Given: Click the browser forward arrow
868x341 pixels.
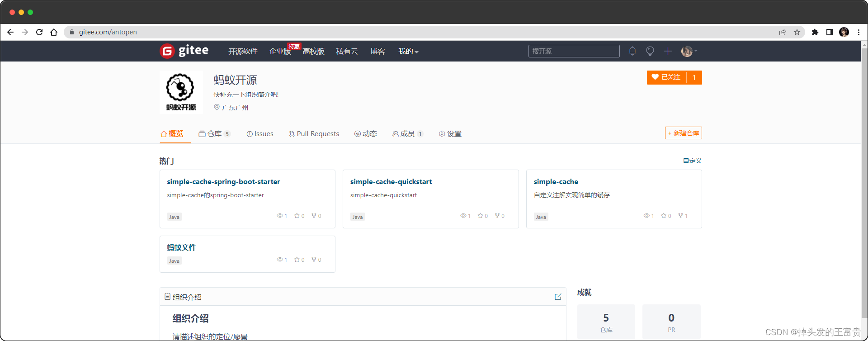Looking at the screenshot, I should (25, 32).
